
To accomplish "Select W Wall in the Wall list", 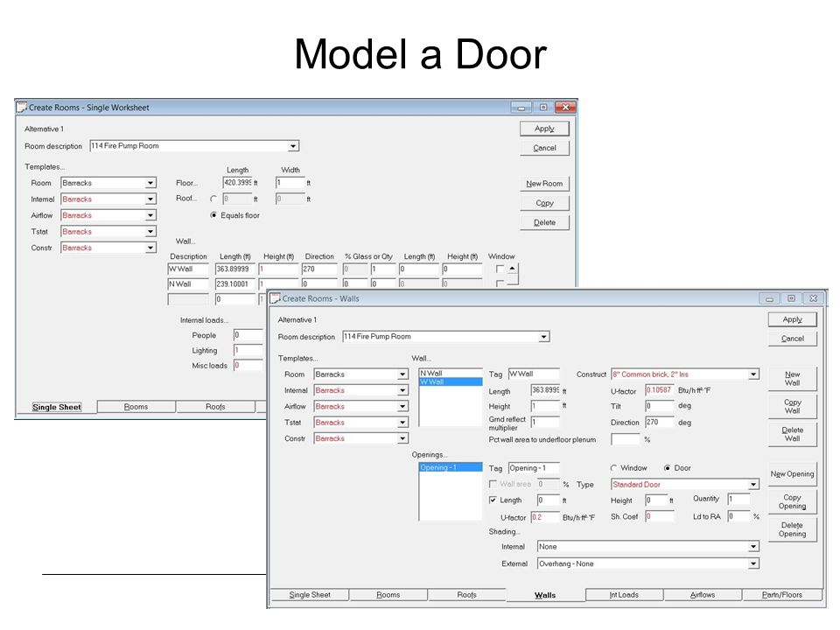I will coord(451,382).
